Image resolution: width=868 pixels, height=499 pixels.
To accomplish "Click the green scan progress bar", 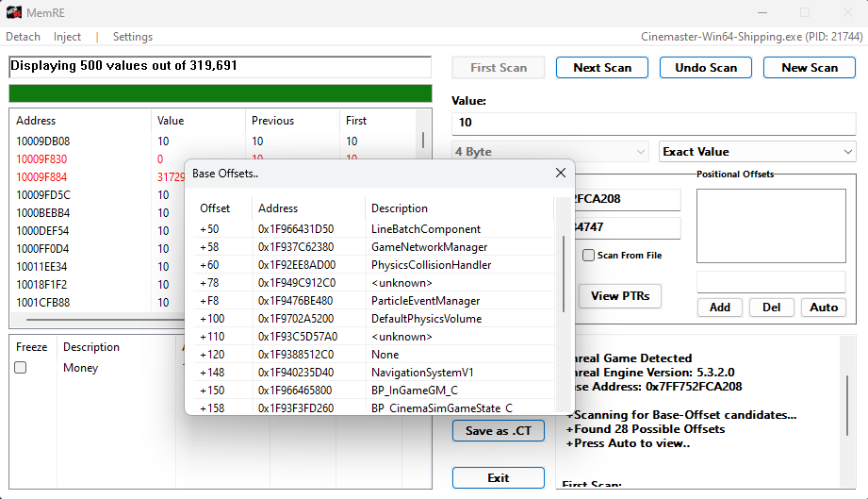I will click(220, 93).
